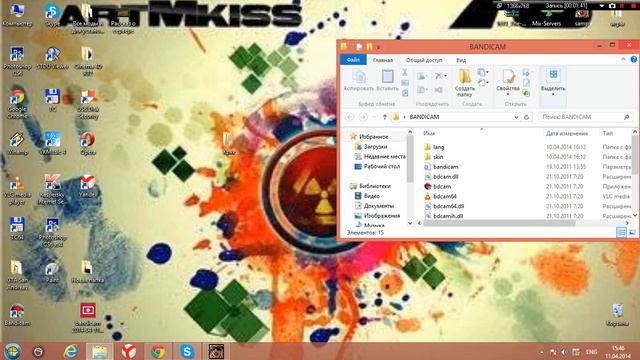The height and width of the screenshot is (360, 640).
Task: Select the red Bandicam video file on desktop
Action: click(87, 318)
